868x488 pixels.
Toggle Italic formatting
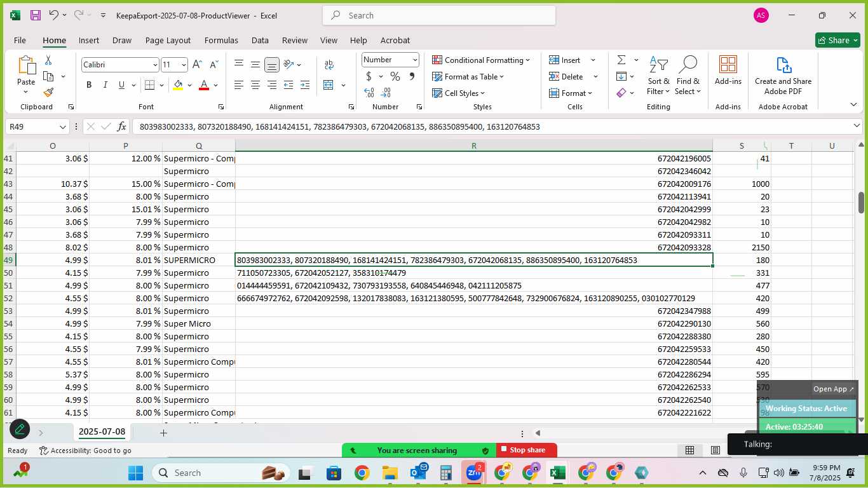[x=105, y=85]
